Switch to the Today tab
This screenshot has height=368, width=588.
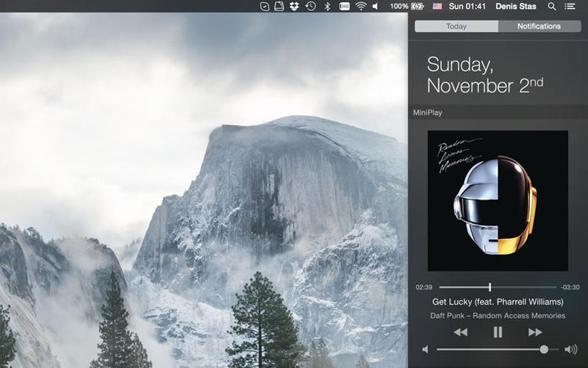click(456, 26)
